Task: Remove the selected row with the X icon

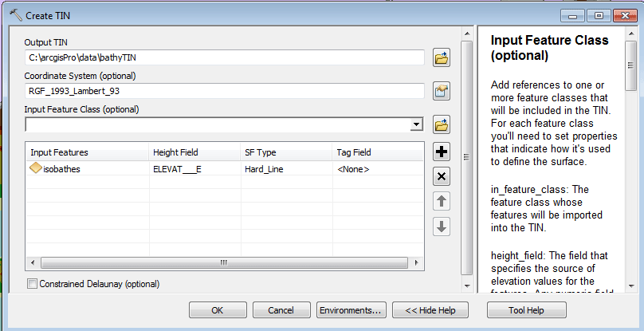Action: [x=442, y=176]
